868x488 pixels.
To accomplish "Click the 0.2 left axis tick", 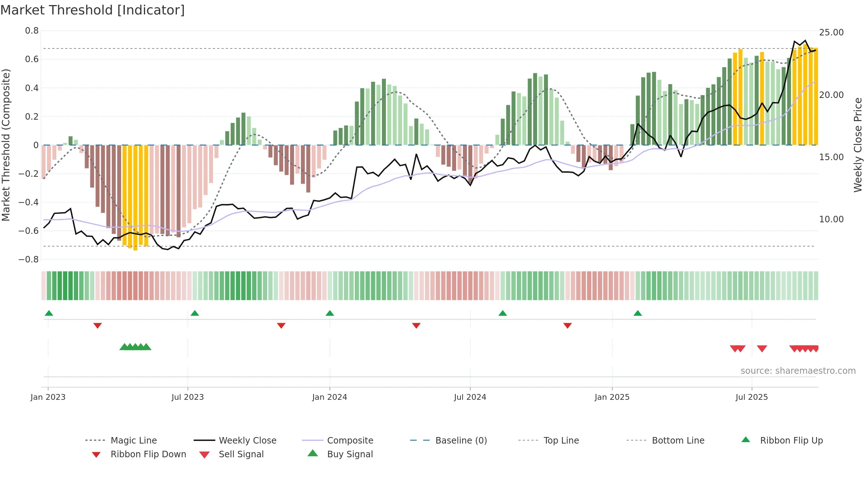I will [32, 116].
